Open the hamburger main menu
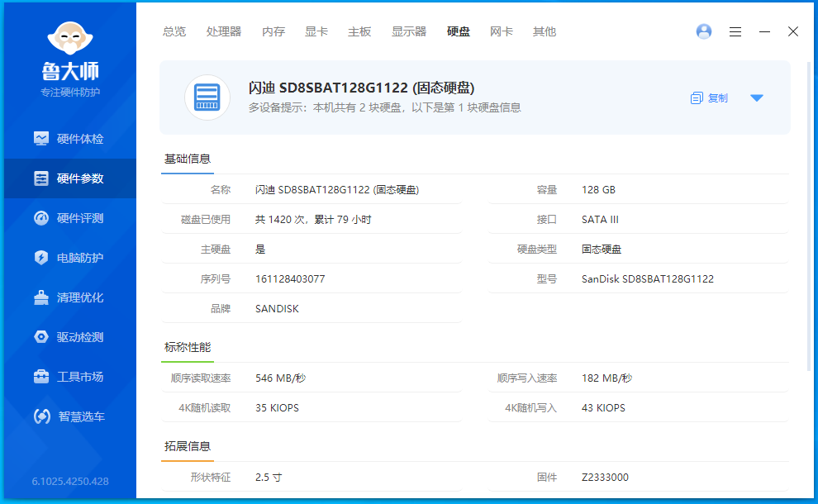The width and height of the screenshot is (818, 504). pos(735,32)
